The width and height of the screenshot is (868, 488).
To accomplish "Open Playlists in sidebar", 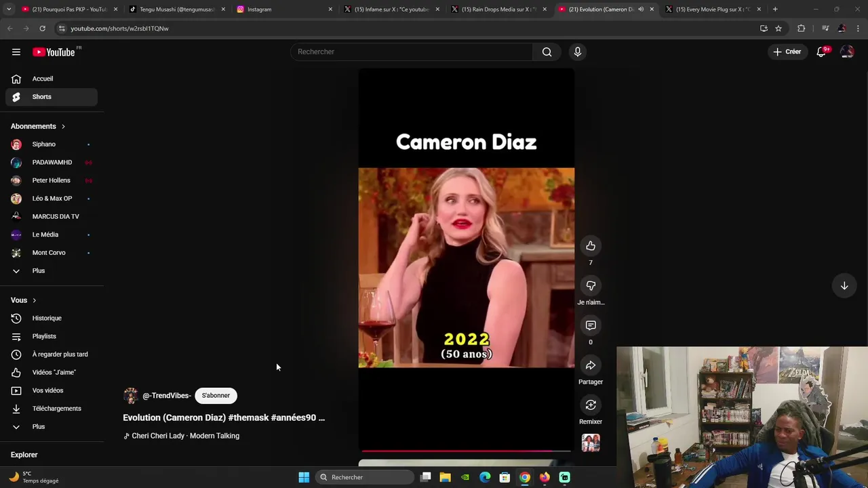I will (x=52, y=337).
